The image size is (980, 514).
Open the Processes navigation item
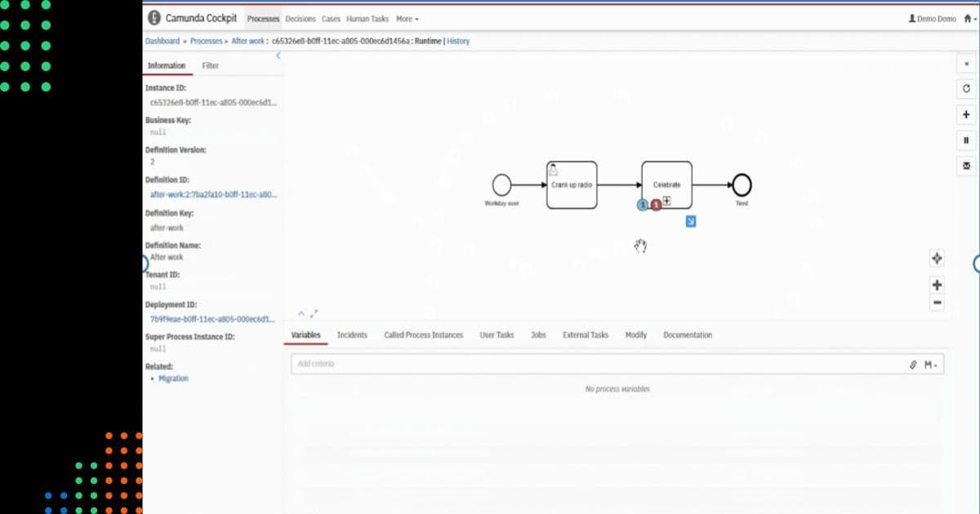click(x=263, y=19)
